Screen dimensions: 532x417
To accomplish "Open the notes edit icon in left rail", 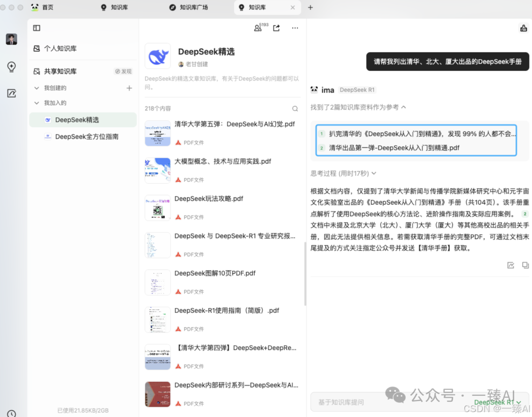I will [11, 93].
